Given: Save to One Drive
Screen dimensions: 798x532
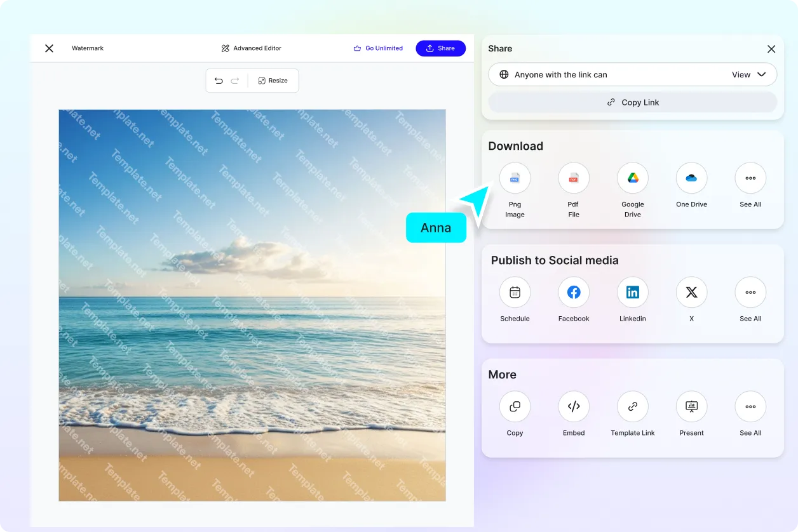Looking at the screenshot, I should [x=691, y=178].
